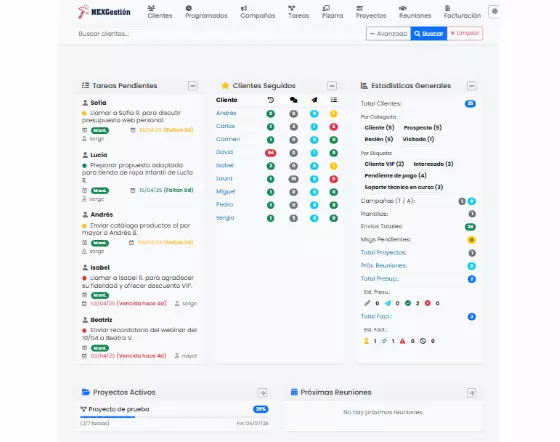Click the sent messages column header icon
The image size is (560, 442).
pos(314,100)
